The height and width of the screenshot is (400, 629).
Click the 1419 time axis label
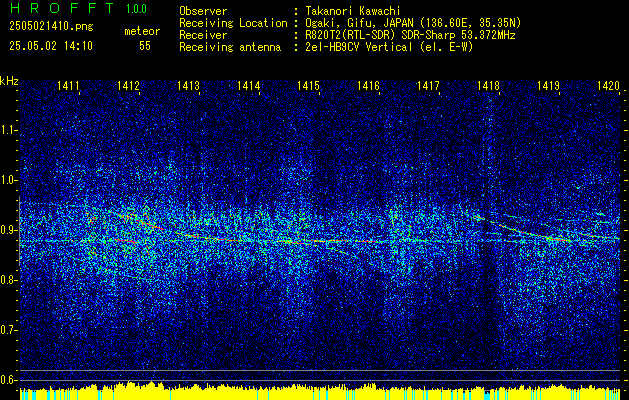point(548,85)
